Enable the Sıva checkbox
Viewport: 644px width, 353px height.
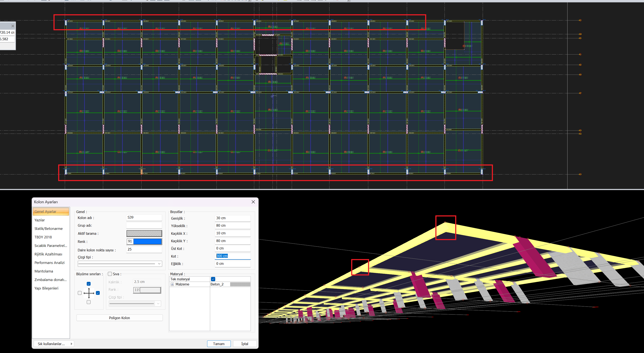point(110,274)
